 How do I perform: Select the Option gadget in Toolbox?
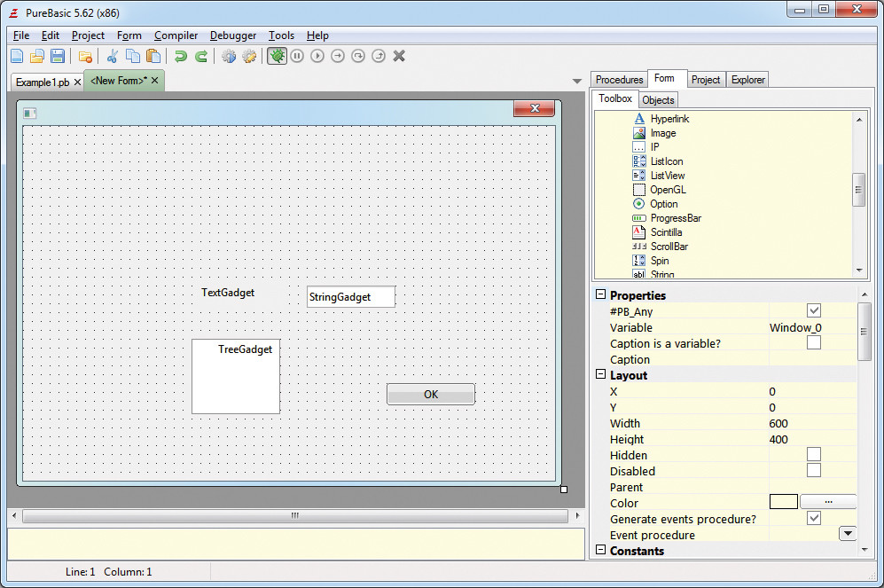pyautogui.click(x=663, y=204)
